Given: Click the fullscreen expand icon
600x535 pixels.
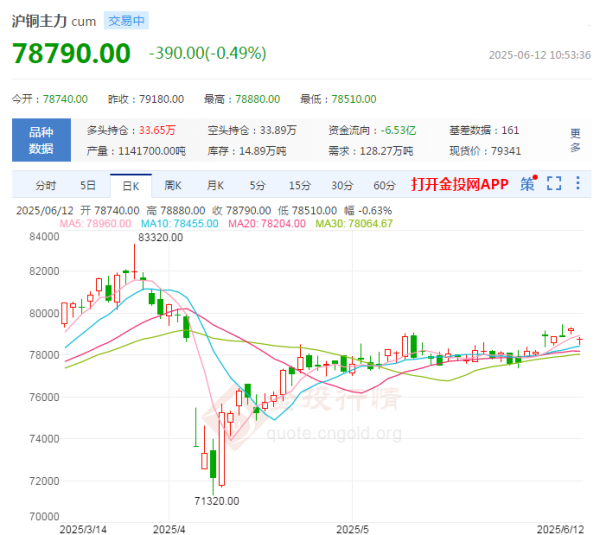Looking at the screenshot, I should click(x=554, y=184).
